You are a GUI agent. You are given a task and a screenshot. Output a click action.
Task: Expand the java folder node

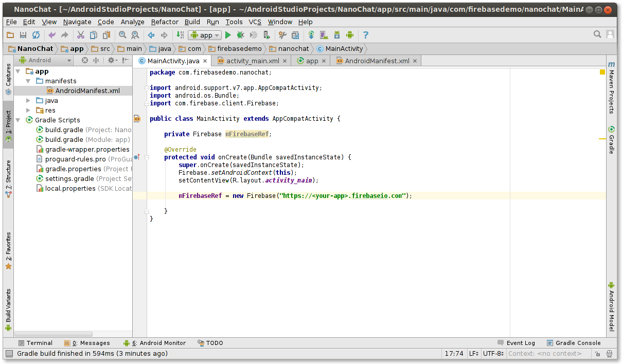28,101
